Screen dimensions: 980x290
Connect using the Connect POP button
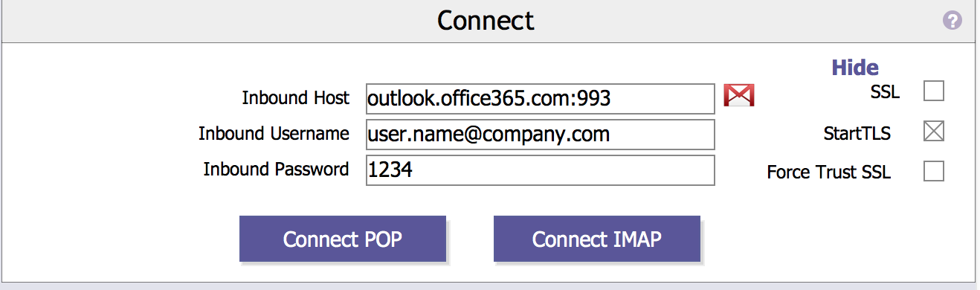coord(343,239)
